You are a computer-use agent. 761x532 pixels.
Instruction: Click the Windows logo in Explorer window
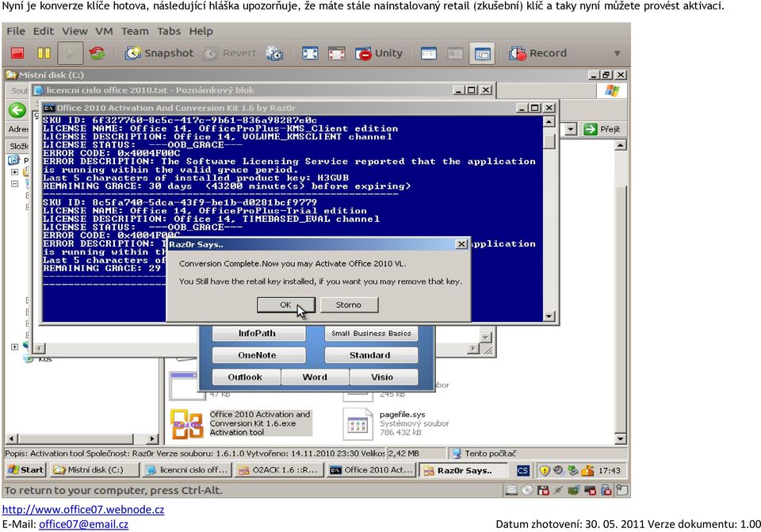coord(612,90)
